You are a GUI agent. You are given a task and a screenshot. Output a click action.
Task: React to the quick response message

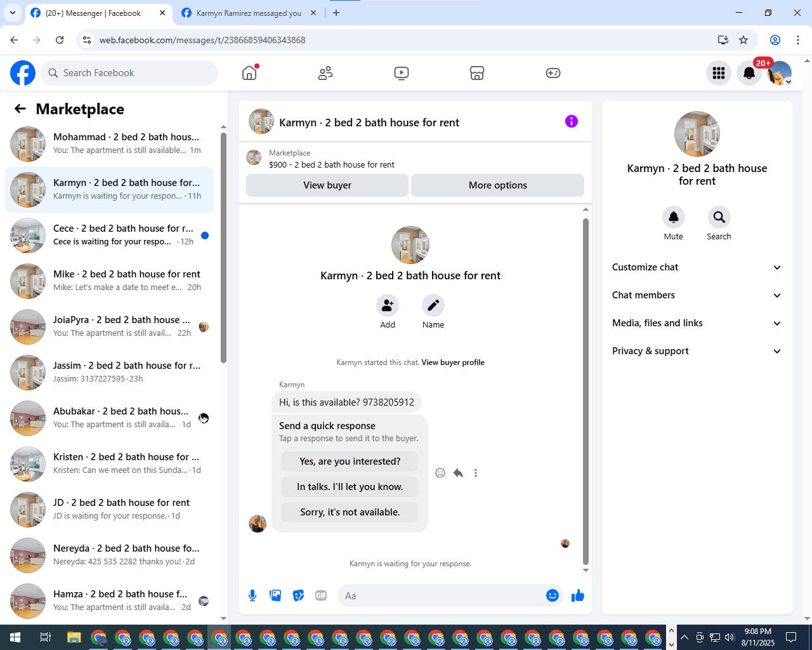click(x=440, y=473)
